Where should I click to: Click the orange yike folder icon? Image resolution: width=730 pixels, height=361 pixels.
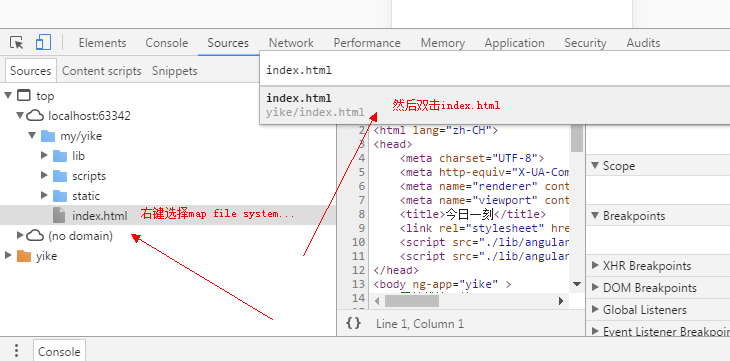tap(24, 256)
